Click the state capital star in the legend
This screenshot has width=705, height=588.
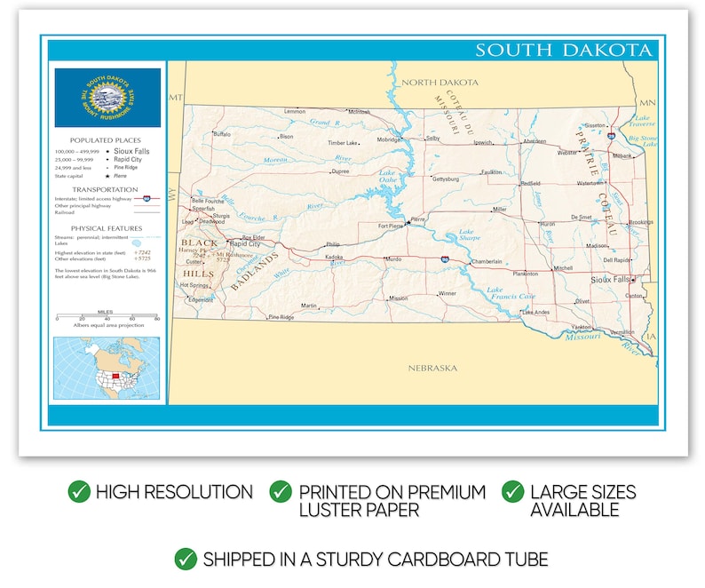pos(107,176)
